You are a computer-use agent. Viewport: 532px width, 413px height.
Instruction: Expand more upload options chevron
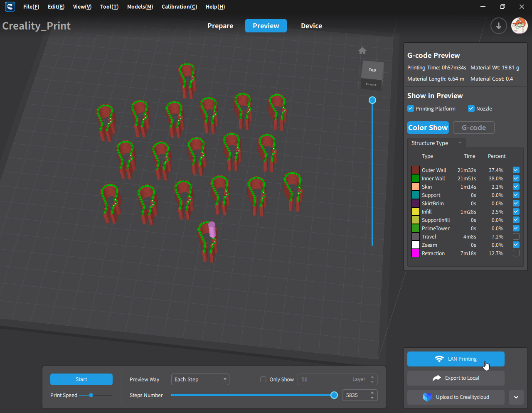[516, 397]
